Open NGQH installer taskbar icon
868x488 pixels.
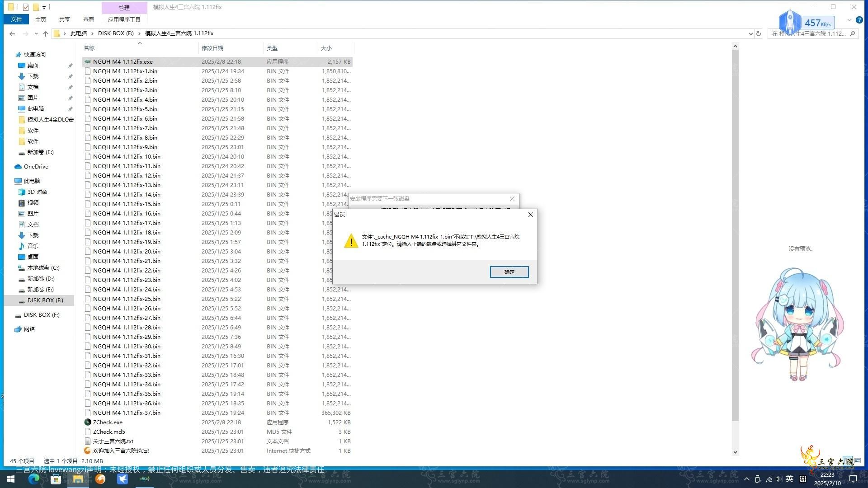pyautogui.click(x=145, y=479)
